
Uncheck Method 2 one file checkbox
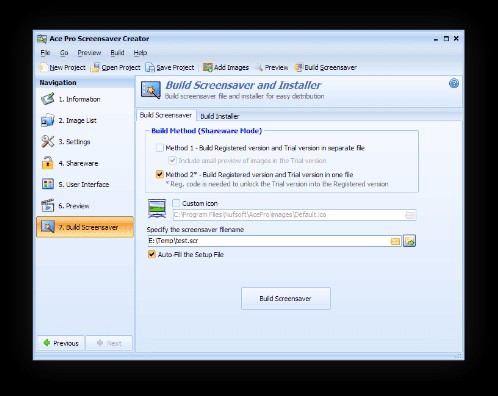(160, 174)
